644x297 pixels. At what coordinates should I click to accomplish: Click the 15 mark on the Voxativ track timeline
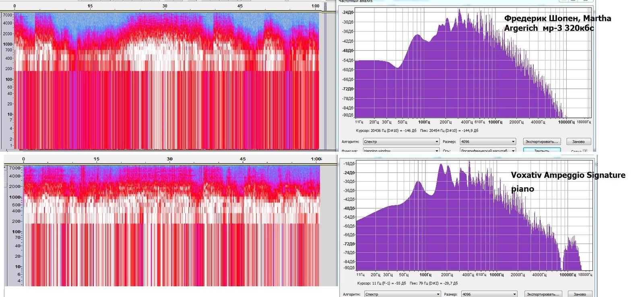click(x=96, y=159)
